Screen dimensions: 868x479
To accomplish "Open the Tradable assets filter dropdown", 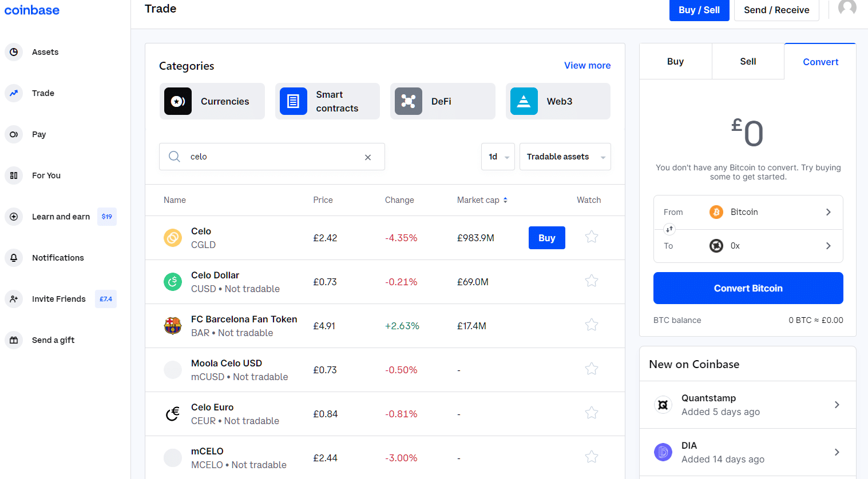I will click(565, 157).
